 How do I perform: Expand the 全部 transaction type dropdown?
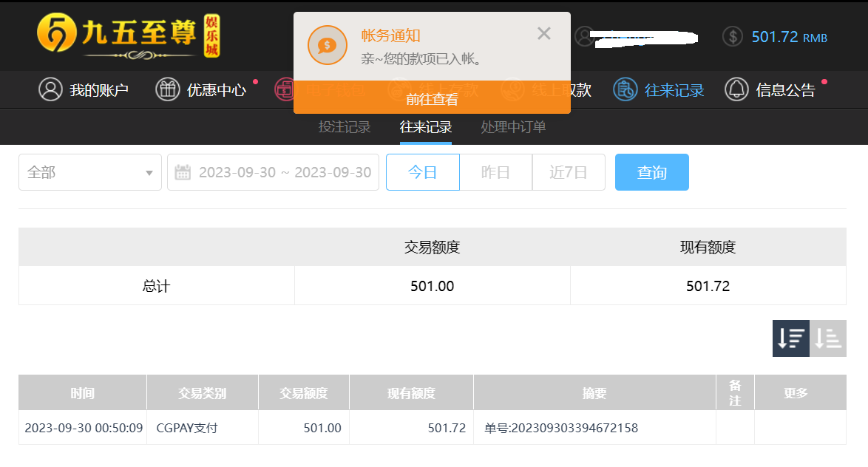pos(90,172)
